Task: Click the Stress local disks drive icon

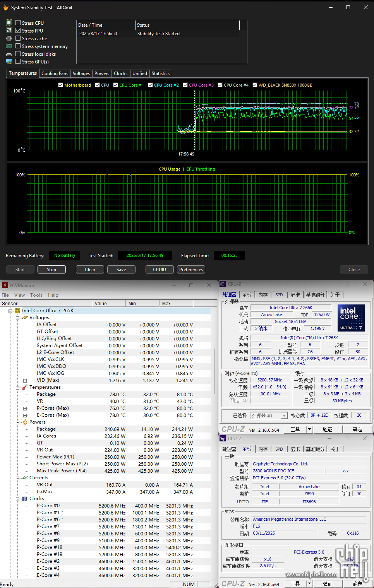Action: coord(9,54)
